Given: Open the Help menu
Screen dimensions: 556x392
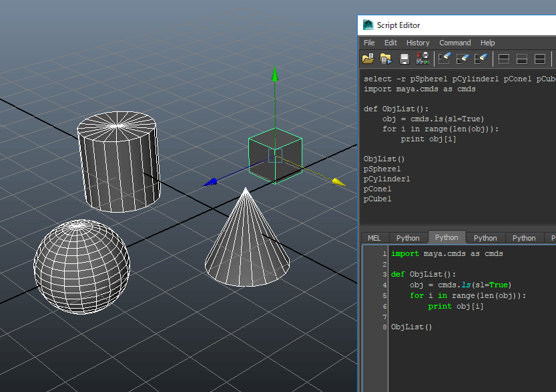Looking at the screenshot, I should tap(488, 43).
